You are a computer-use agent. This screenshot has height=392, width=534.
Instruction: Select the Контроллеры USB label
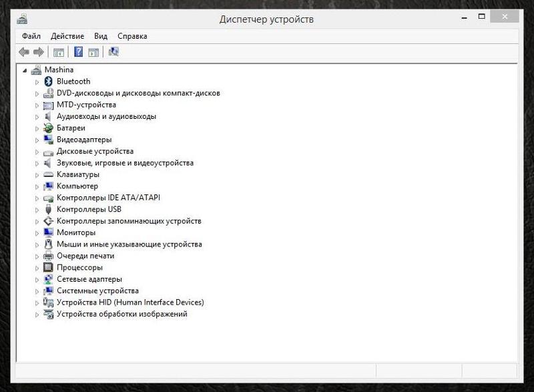pos(89,209)
